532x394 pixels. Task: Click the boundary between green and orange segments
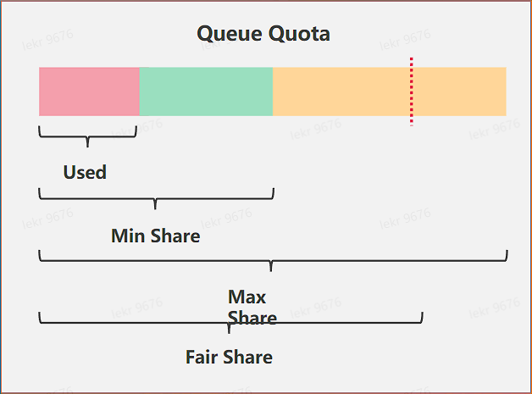click(272, 91)
